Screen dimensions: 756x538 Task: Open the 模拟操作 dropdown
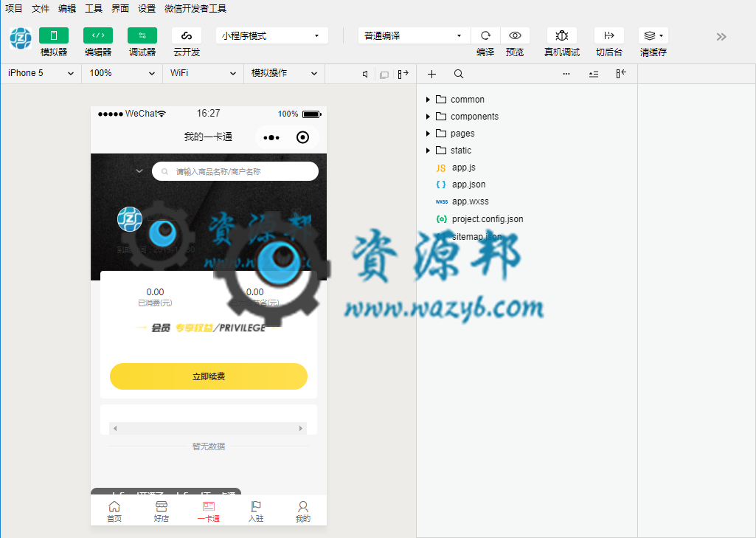(284, 73)
